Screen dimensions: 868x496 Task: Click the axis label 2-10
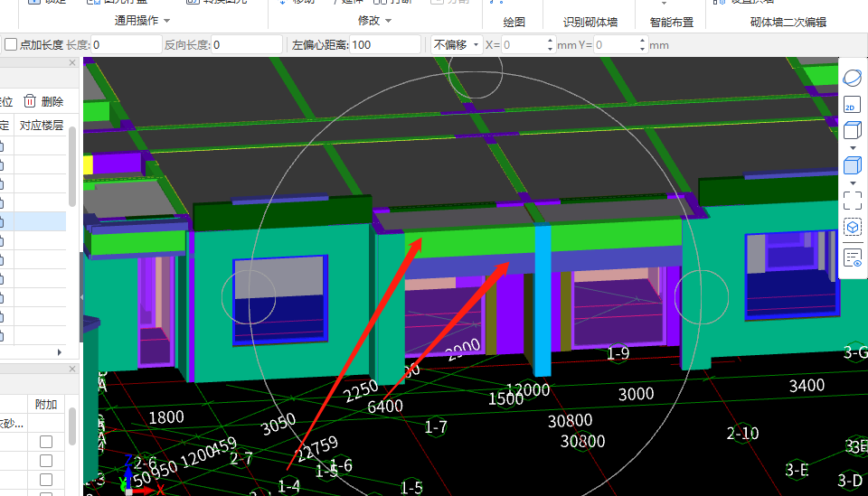click(742, 433)
